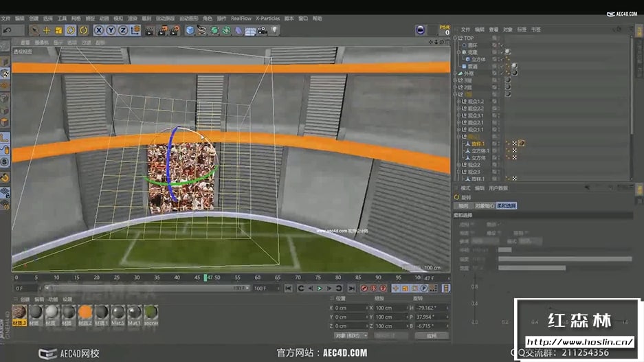The width and height of the screenshot is (644, 362).
Task: Click the Undo arrow icon
Action: 6,30
